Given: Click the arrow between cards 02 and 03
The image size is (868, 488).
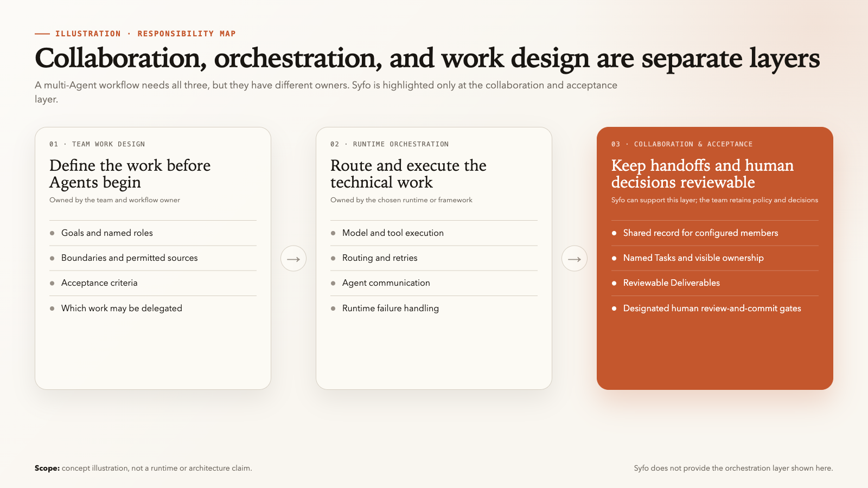Looking at the screenshot, I should click(x=575, y=259).
